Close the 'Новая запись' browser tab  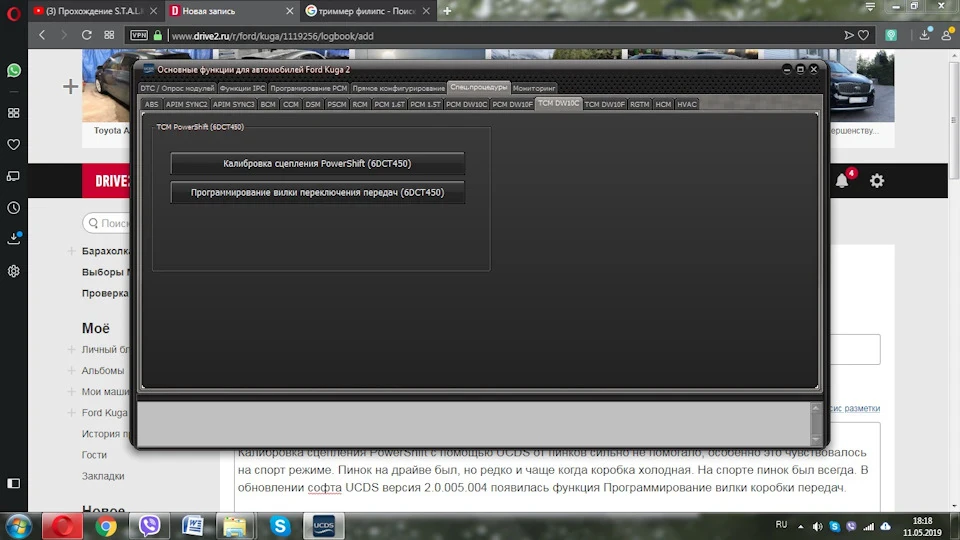coord(290,11)
